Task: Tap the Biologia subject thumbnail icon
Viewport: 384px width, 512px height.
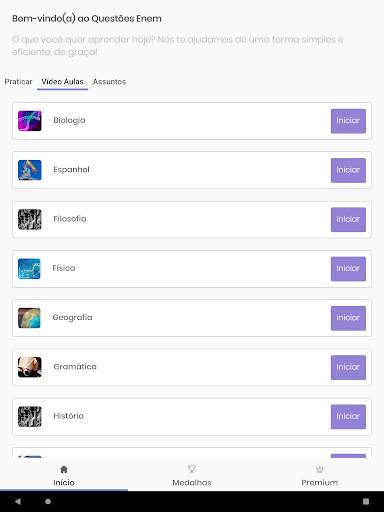Action: [30, 121]
